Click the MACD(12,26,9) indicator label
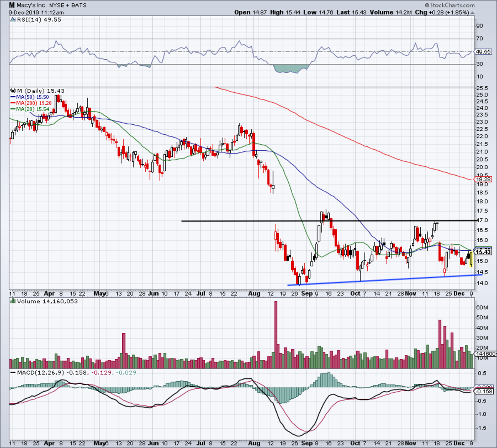This screenshot has width=497, height=448. pos(40,373)
